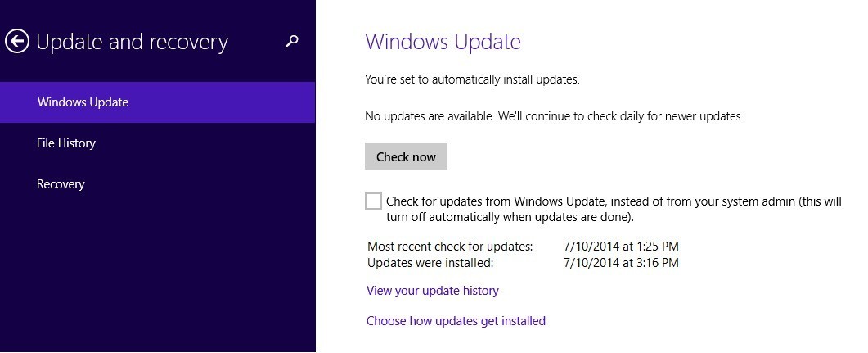The height and width of the screenshot is (353, 868).
Task: Click the Windows Update page heading
Action: (x=443, y=42)
